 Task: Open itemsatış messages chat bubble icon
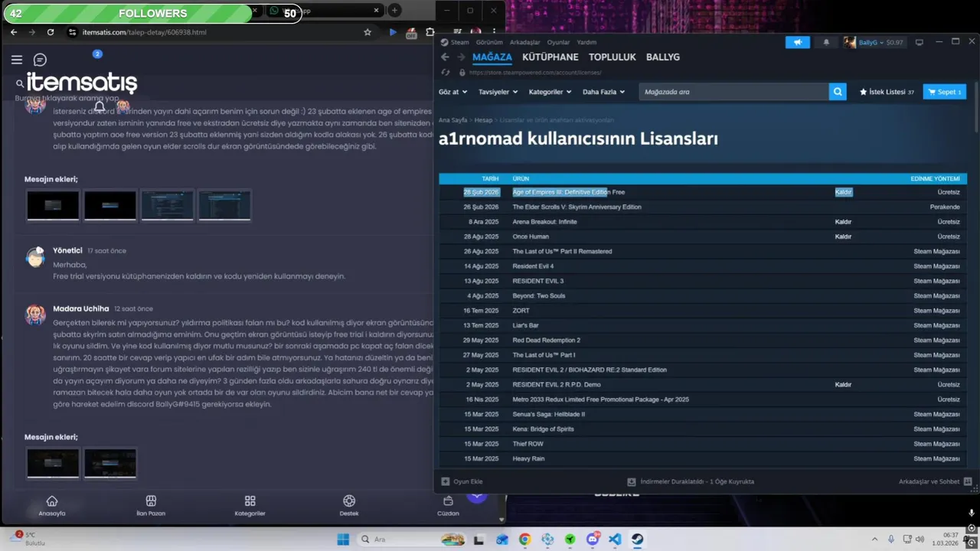click(41, 60)
